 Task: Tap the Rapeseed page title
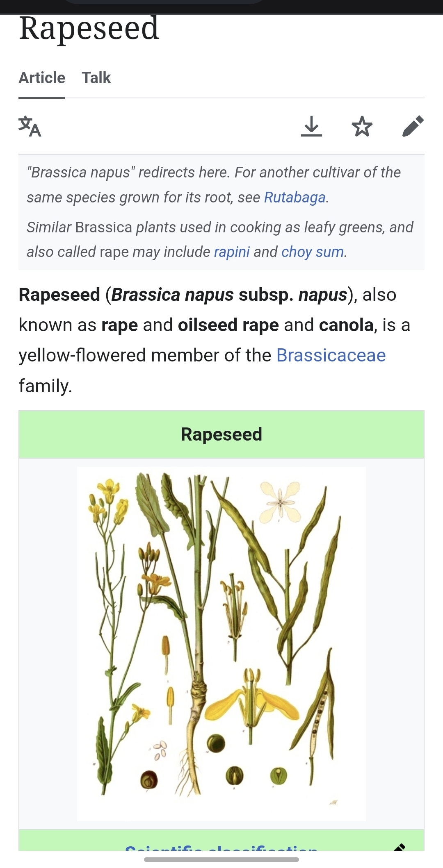click(x=89, y=28)
